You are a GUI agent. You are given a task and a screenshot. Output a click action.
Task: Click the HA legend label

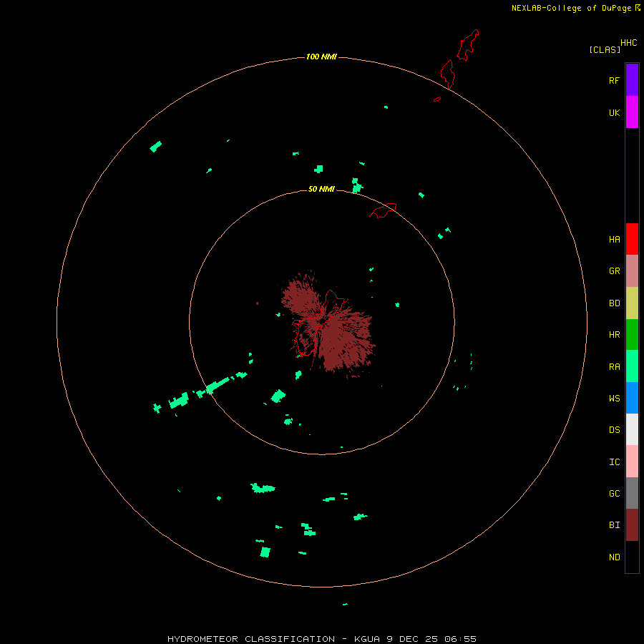click(x=614, y=239)
